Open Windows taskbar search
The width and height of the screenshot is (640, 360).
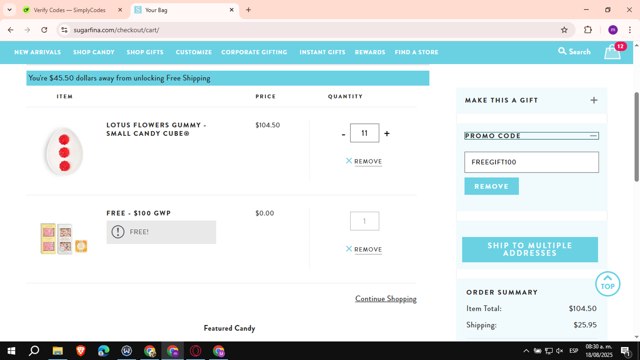pyautogui.click(x=34, y=351)
